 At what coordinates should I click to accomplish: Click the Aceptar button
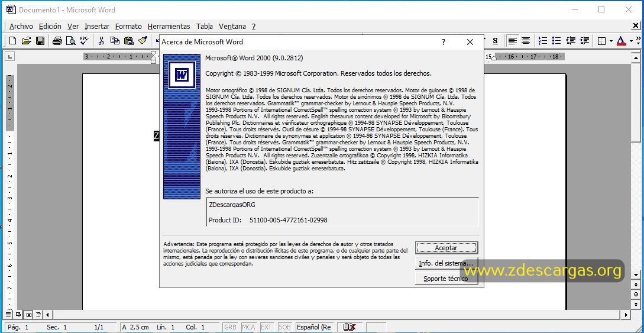coord(446,248)
